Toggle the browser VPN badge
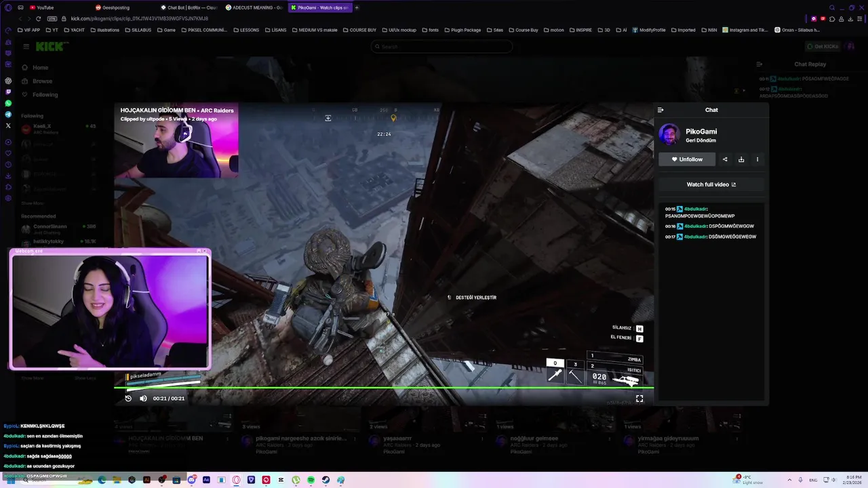 coord(52,18)
